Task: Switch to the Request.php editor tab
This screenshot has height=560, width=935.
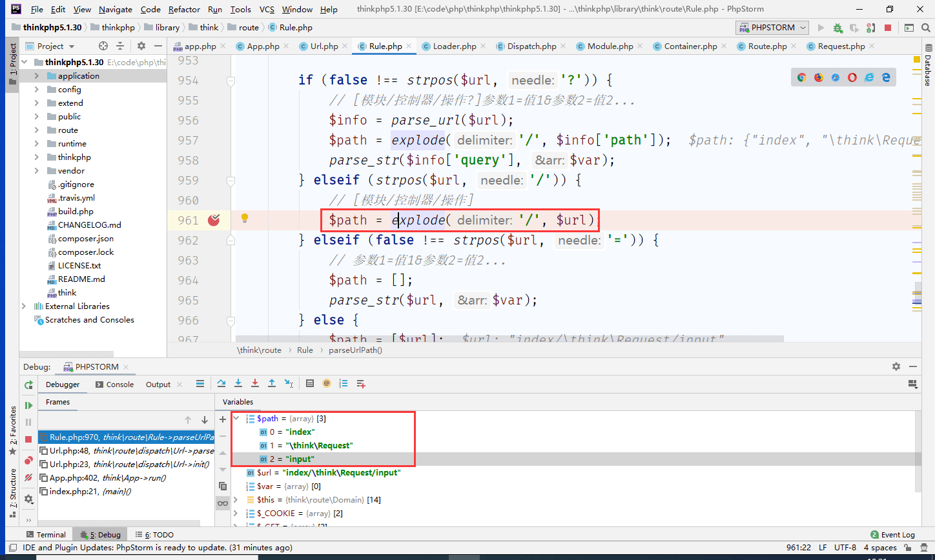Action: 841,46
